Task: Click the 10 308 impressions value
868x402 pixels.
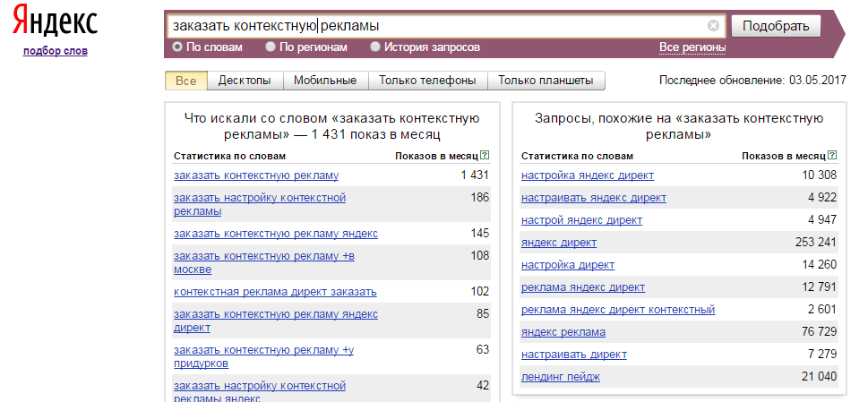Action: click(x=820, y=175)
